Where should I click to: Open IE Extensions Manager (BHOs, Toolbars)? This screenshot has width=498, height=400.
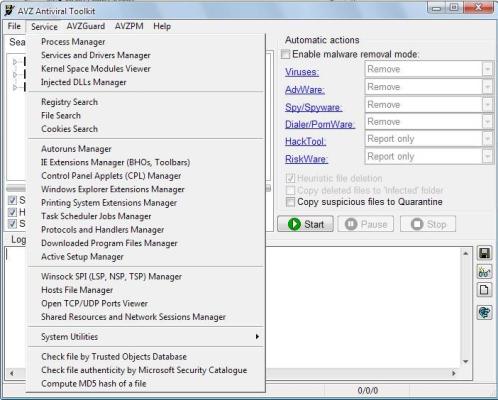coord(146,162)
